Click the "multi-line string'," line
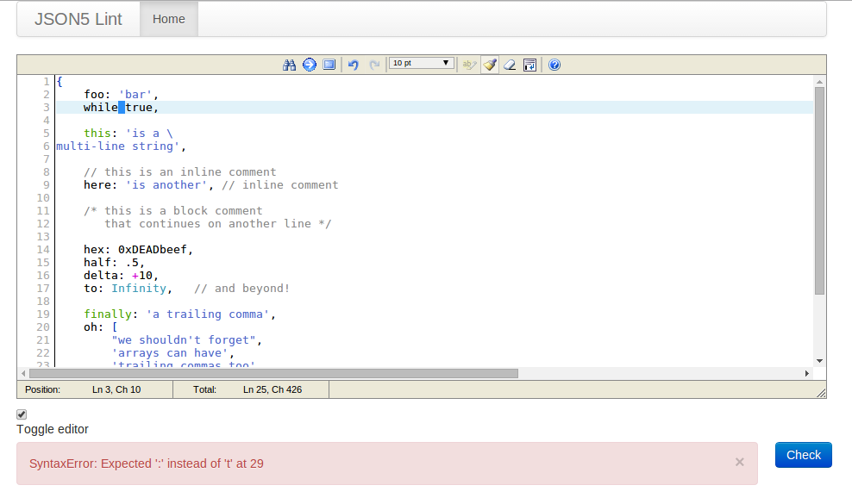This screenshot has height=504, width=852. tap(122, 146)
